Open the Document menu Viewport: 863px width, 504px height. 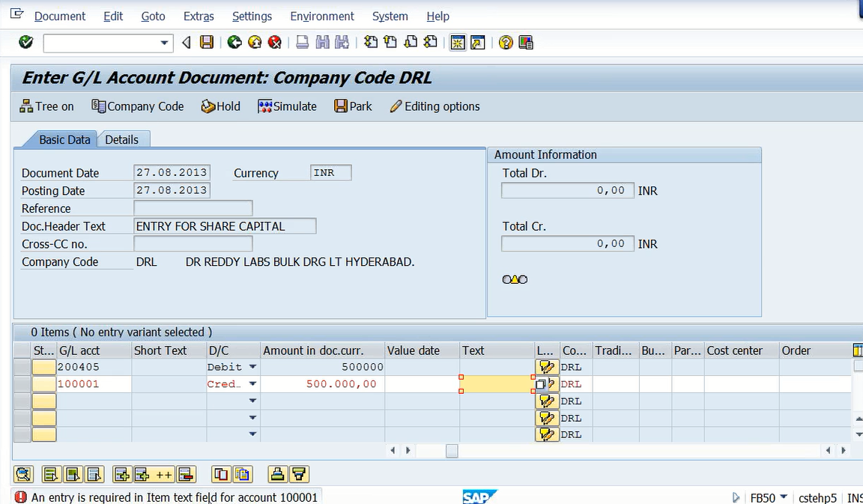(59, 16)
